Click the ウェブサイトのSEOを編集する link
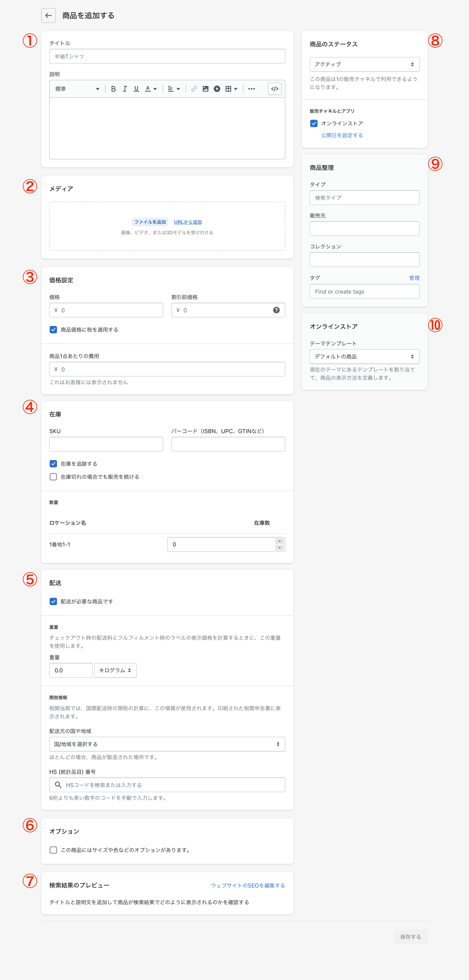The width and height of the screenshot is (469, 980). point(248,885)
